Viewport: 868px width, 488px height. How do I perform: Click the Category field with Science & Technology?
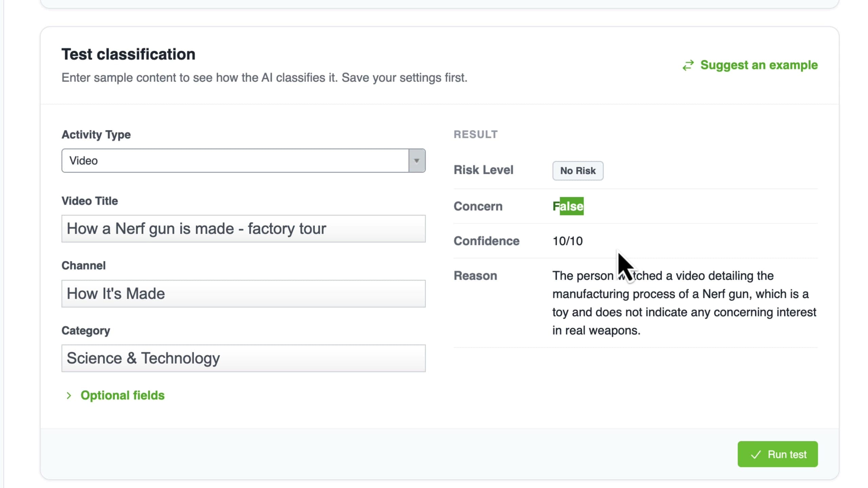coord(243,359)
